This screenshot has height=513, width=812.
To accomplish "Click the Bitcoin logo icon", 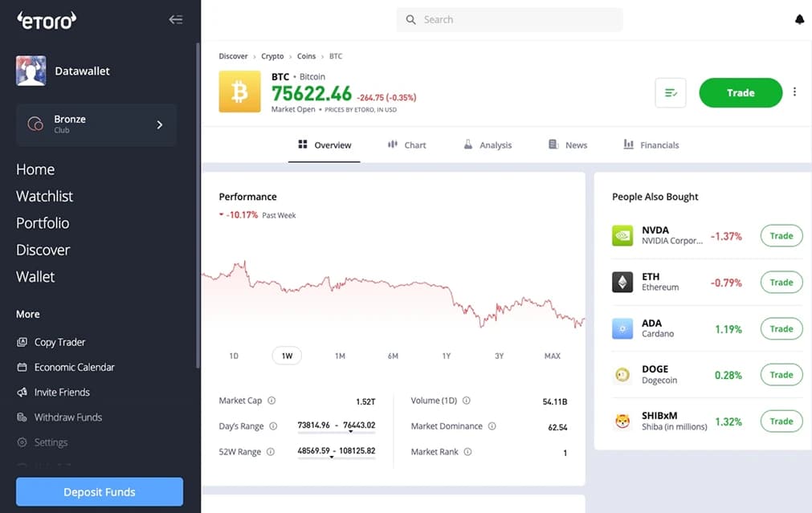I will [239, 92].
